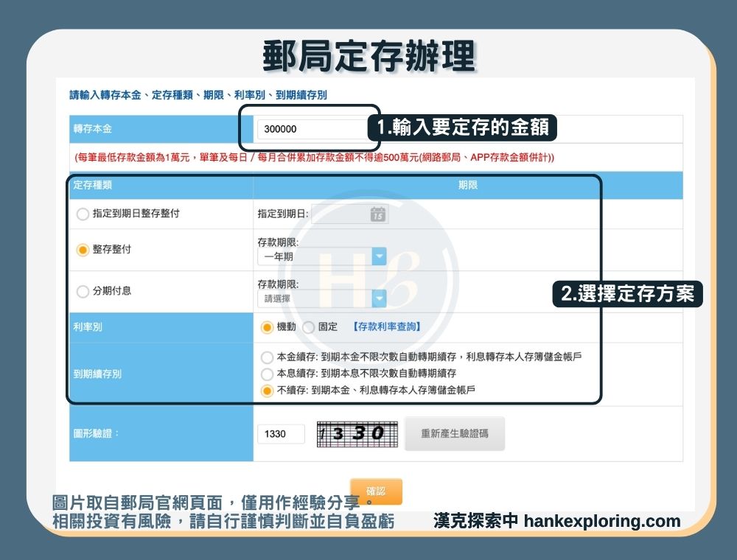Select 指定到期日整存整付 radio button

point(83,214)
